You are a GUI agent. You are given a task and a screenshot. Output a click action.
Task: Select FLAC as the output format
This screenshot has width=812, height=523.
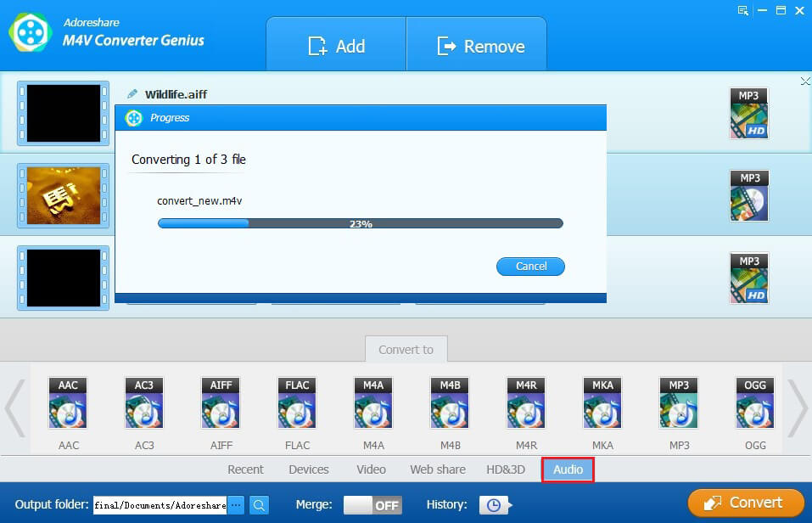pyautogui.click(x=297, y=402)
